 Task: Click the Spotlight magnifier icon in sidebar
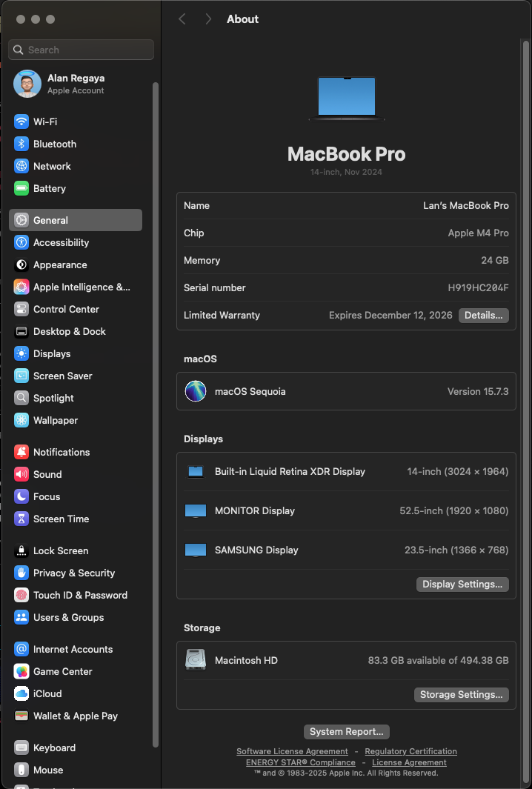click(21, 398)
